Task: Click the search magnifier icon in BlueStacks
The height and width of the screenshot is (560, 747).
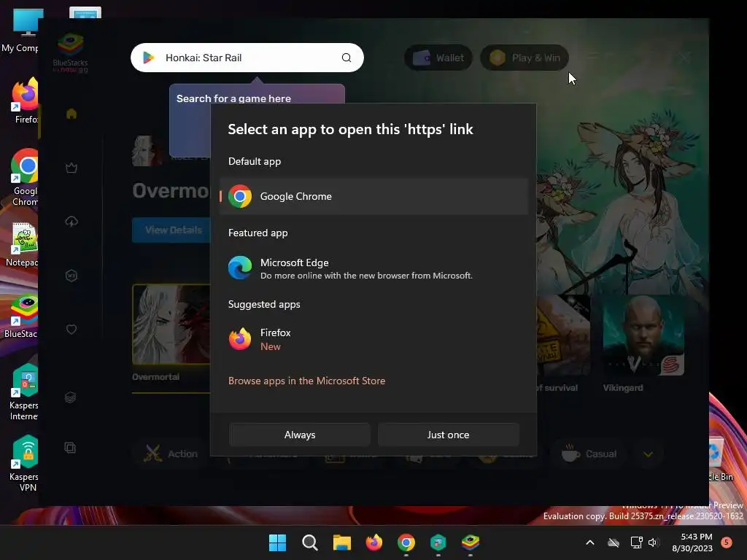Action: pyautogui.click(x=347, y=58)
